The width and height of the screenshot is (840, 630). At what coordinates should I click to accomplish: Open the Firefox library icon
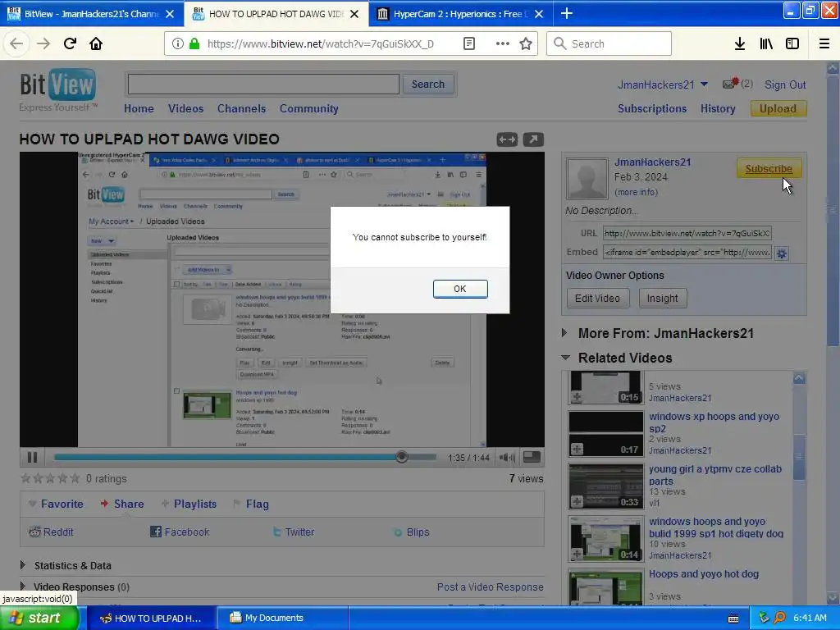pyautogui.click(x=766, y=43)
